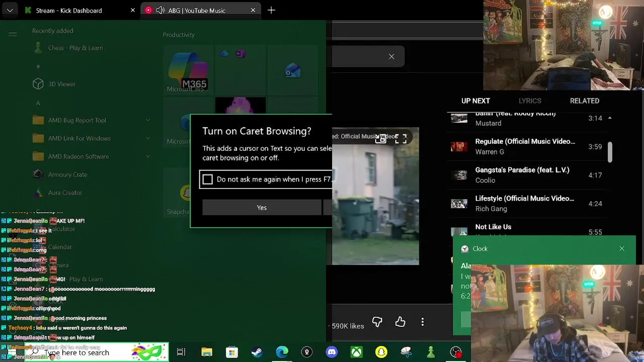Open the red-dot recording app on taskbar

456,352
